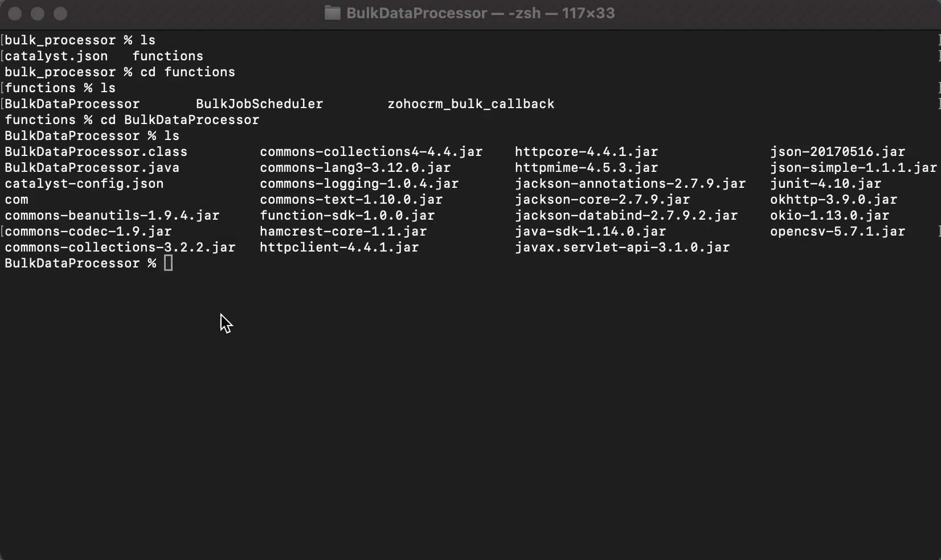Click json-simple-1.1.1.jar file name
The height and width of the screenshot is (560, 941).
(853, 168)
